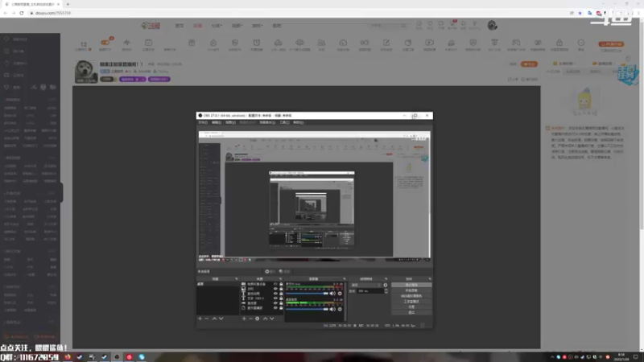
Task: Pop out the Audio Mixer dock via header icon
Action: click(x=345, y=279)
